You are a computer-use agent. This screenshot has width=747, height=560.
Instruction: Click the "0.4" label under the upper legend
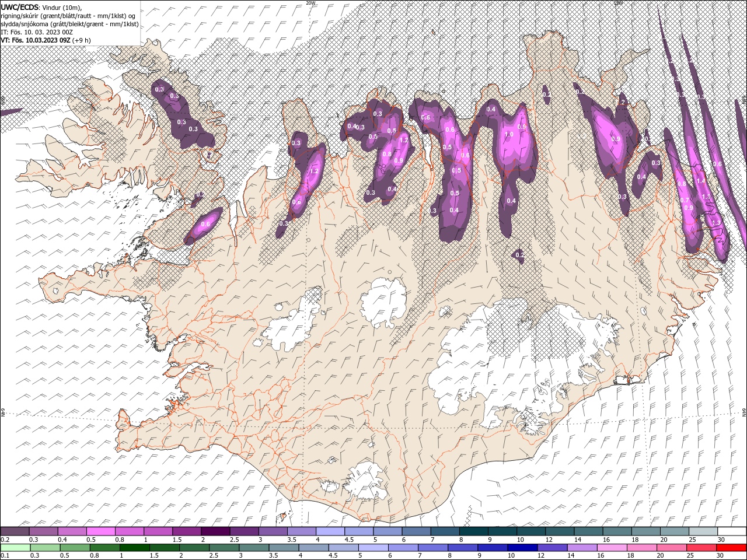click(62, 540)
